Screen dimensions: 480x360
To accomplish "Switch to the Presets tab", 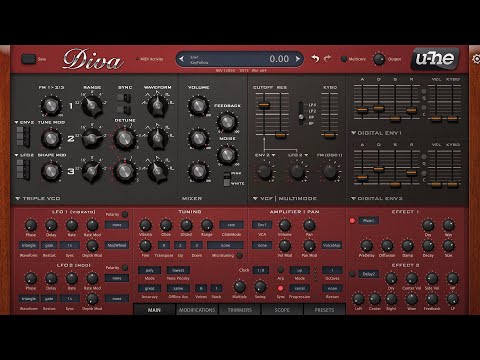I will click(324, 310).
